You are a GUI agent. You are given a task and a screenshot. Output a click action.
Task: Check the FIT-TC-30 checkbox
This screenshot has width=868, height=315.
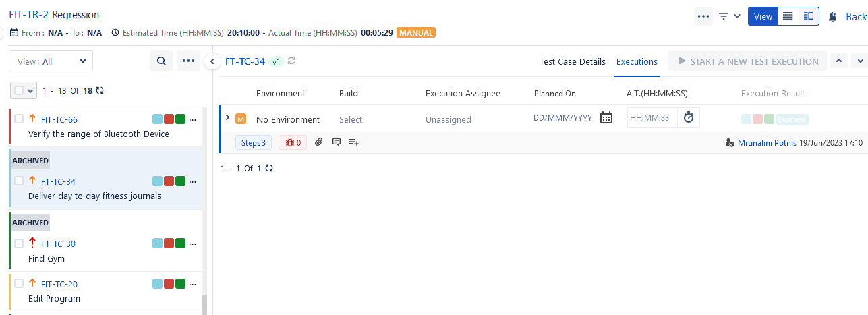coord(19,243)
